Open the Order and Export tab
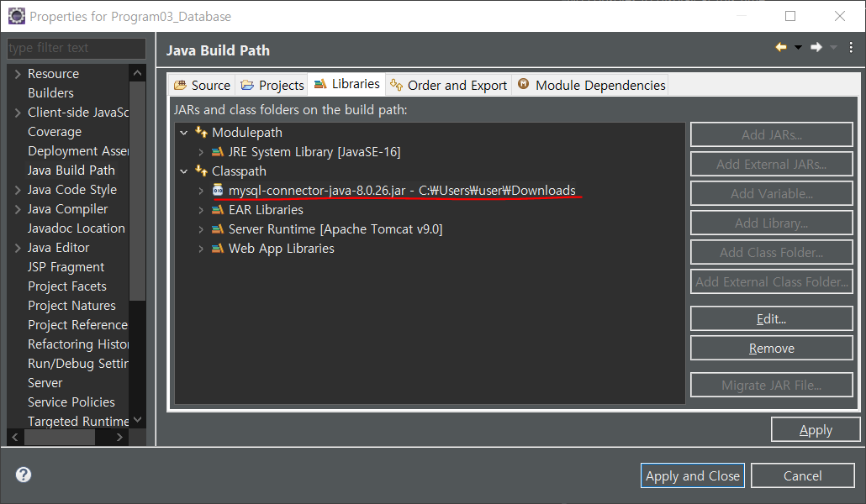The image size is (866, 504). point(448,85)
